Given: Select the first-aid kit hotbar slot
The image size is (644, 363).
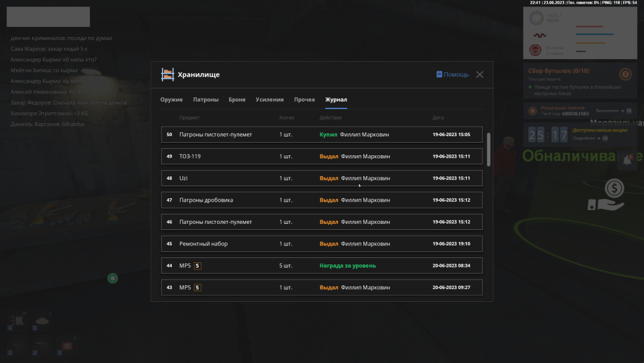Looking at the screenshot, I should [x=67, y=346].
